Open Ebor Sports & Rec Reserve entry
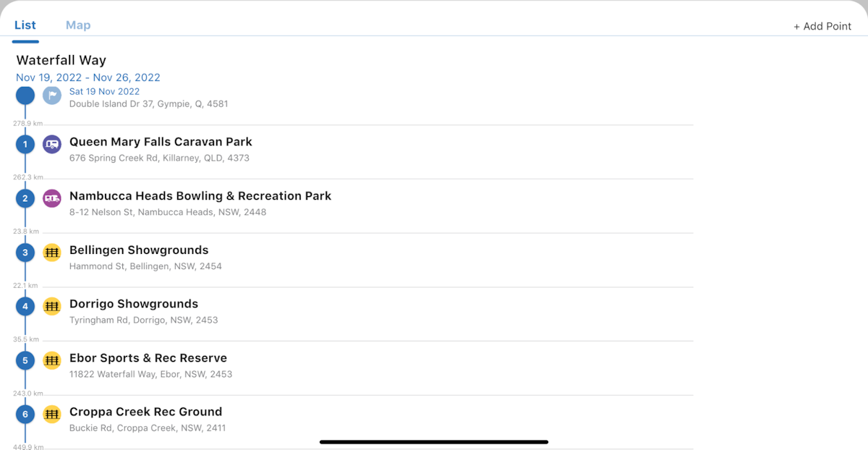This screenshot has width=868, height=450. (148, 358)
